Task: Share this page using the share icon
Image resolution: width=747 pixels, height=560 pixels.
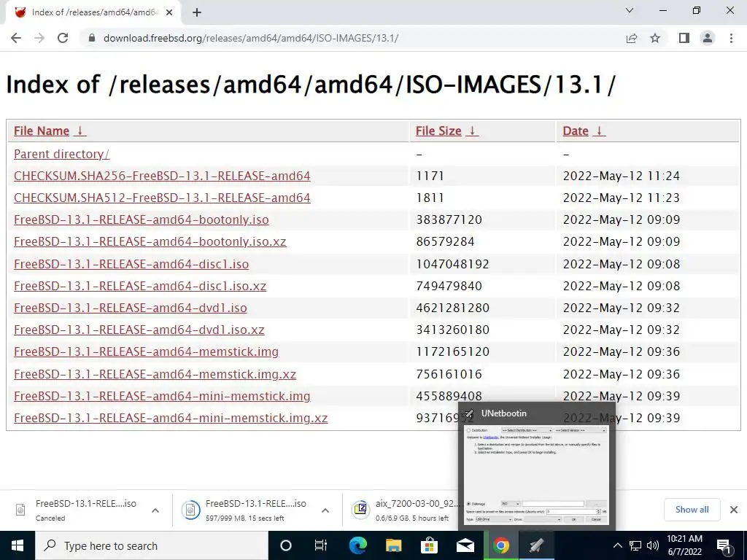Action: click(x=632, y=38)
